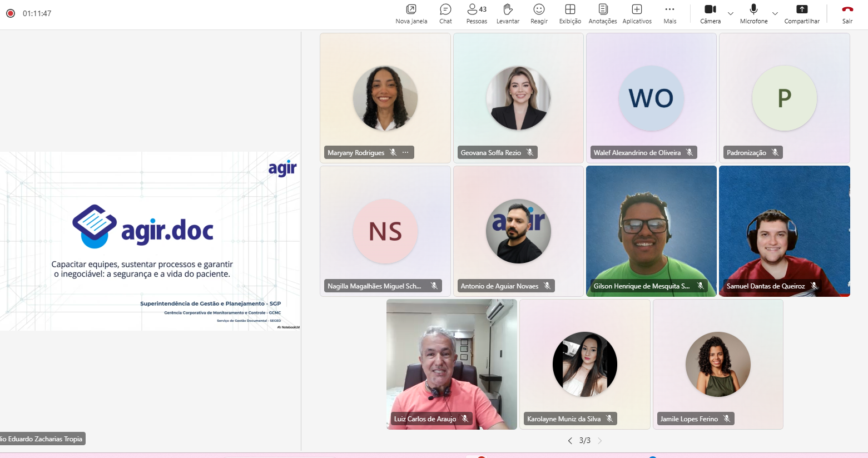Image resolution: width=868 pixels, height=458 pixels.
Task: Open more options on Maryany Rodrigues tile
Action: [x=406, y=152]
